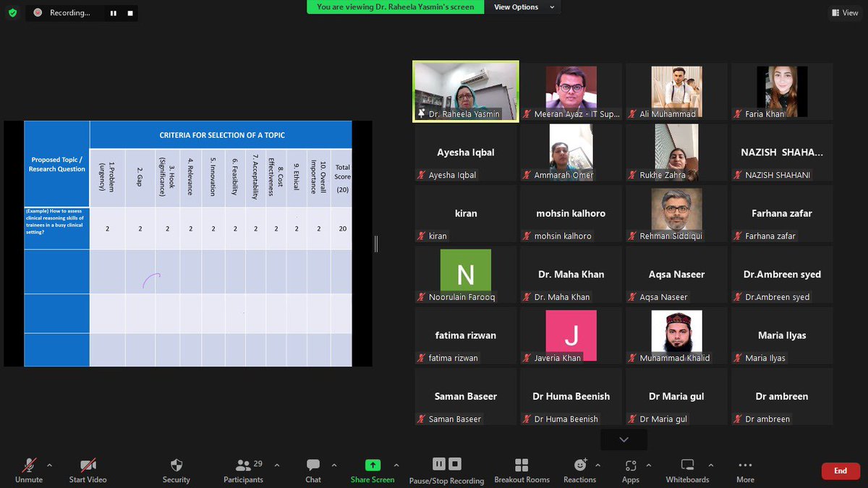Expand the arrow beside Apps
The width and height of the screenshot is (868, 488).
648,465
